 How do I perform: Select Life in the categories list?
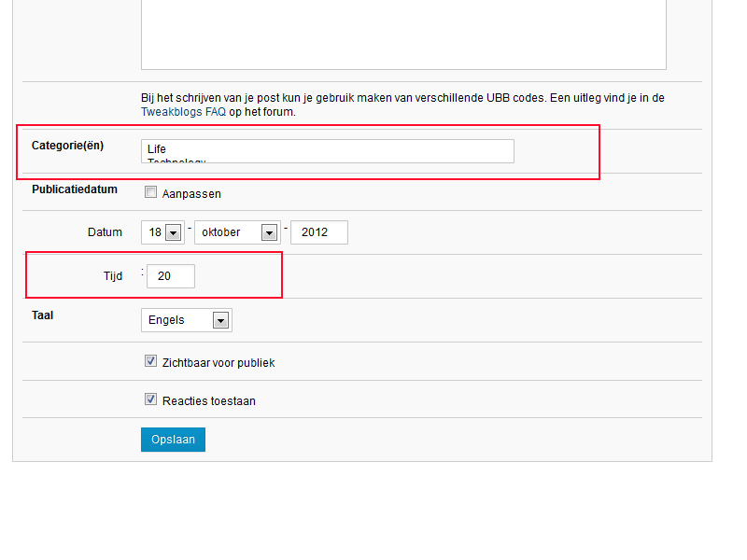tap(157, 149)
